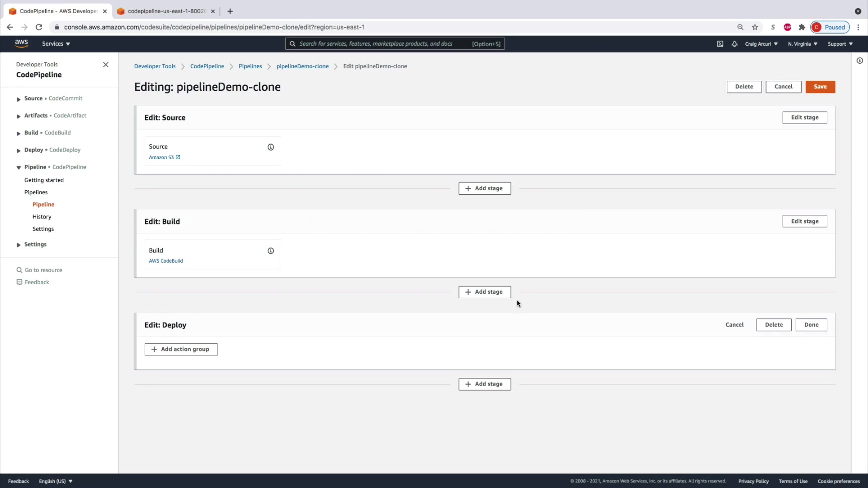Select the Pipeline sidebar item
Viewport: 868px width, 488px height.
(44, 204)
